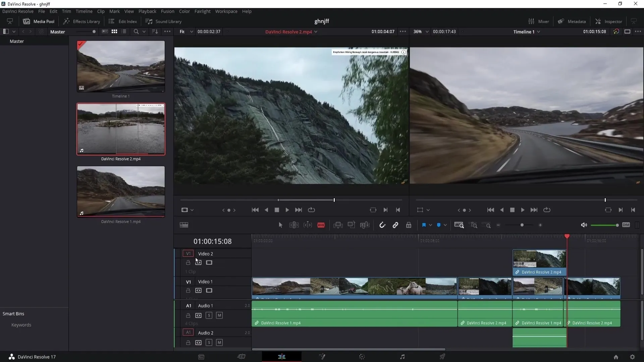Viewport: 644px width, 362px height.
Task: Select the Trim Edit Mode tool
Action: coord(294,225)
